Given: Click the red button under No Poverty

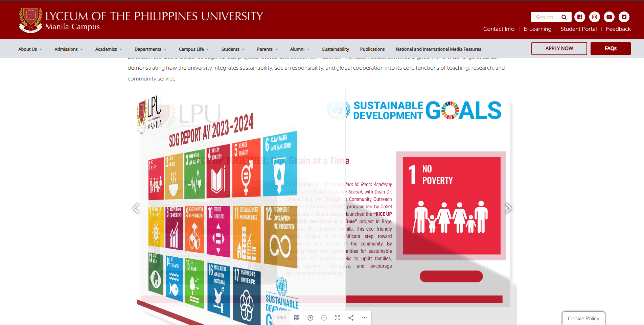Looking at the screenshot, I should 451,276.
